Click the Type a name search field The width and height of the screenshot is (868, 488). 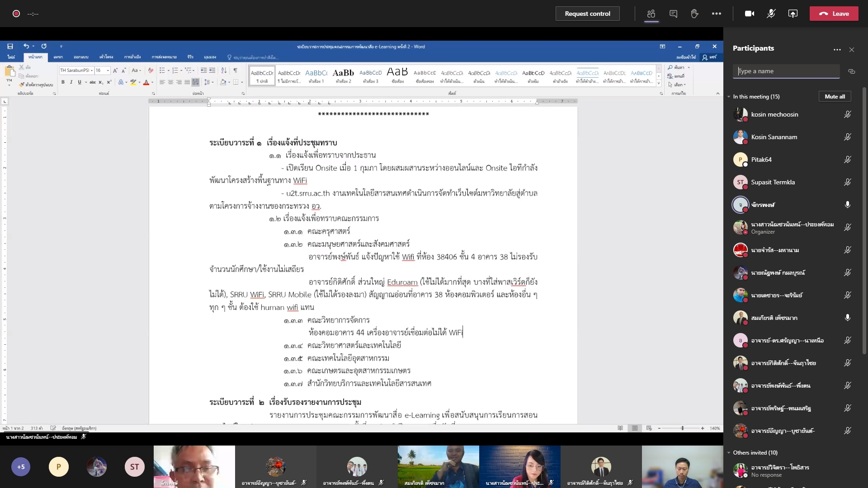(786, 71)
